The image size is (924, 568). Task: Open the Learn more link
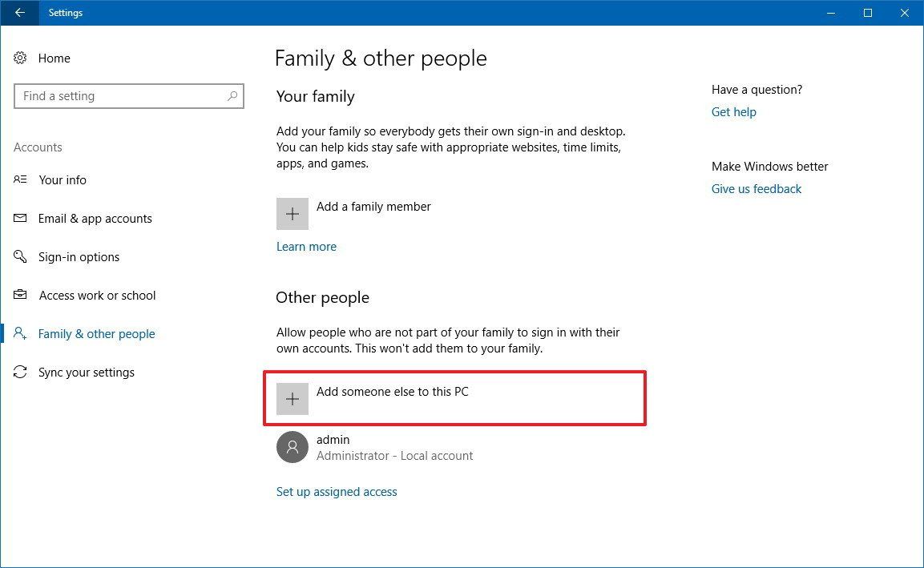pyautogui.click(x=306, y=246)
